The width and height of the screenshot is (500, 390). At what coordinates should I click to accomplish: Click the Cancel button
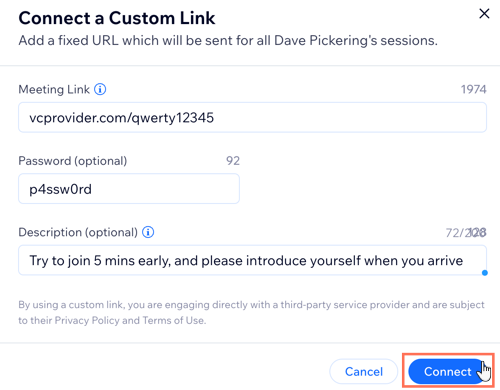[364, 371]
